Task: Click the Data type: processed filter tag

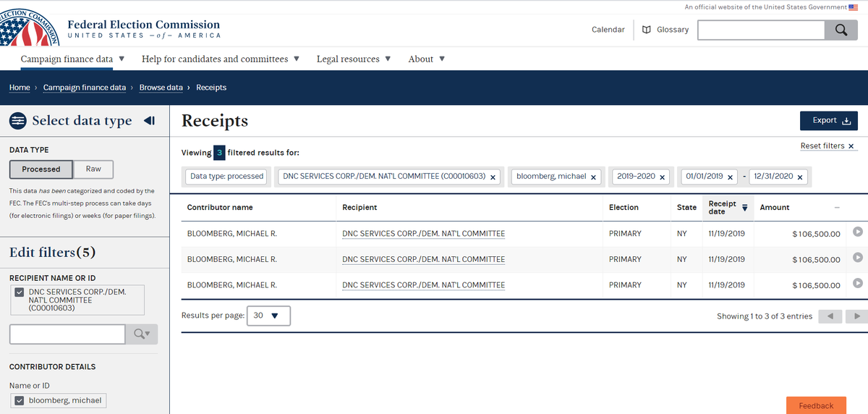Action: pos(226,177)
